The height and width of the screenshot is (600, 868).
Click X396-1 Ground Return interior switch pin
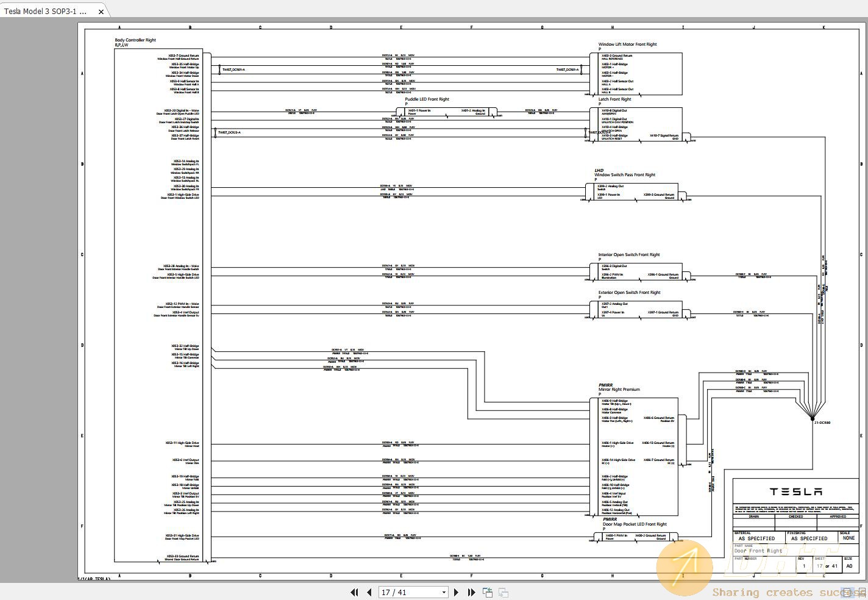[x=663, y=274]
